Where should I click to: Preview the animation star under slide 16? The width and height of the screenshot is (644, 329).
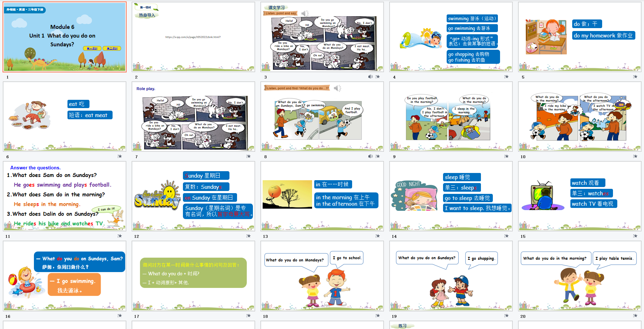click(120, 316)
